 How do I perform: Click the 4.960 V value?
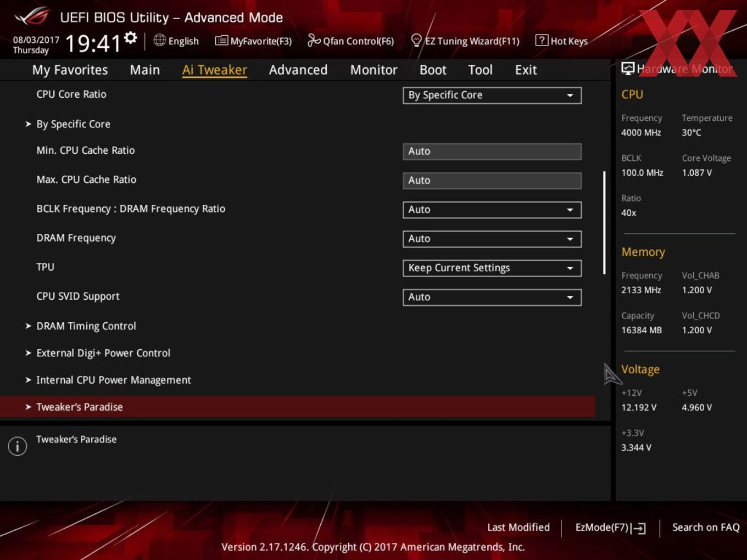point(696,407)
